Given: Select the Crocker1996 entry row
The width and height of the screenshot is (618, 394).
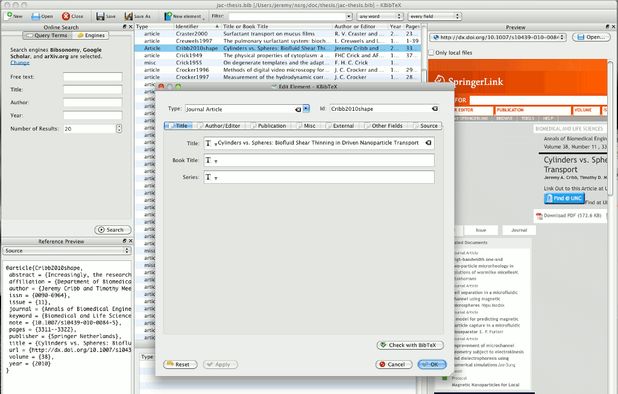Looking at the screenshot, I should 278,70.
